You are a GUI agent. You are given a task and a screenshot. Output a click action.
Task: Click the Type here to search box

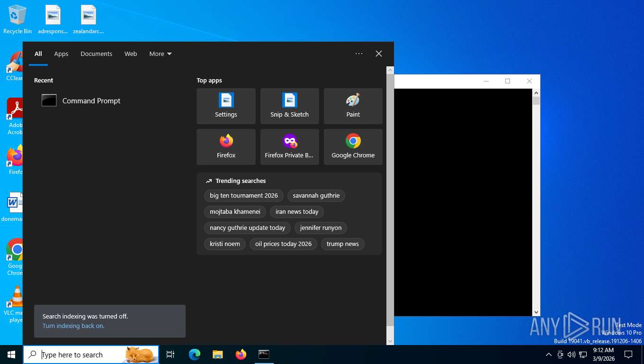[x=91, y=355]
